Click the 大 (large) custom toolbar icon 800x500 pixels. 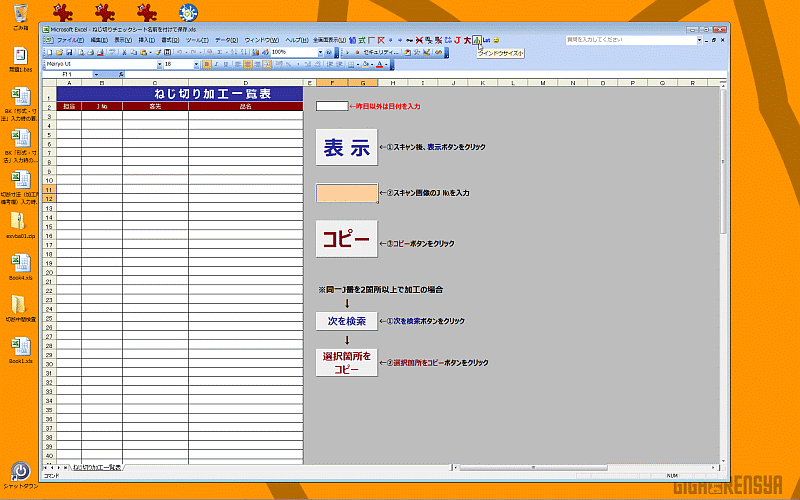coord(467,40)
